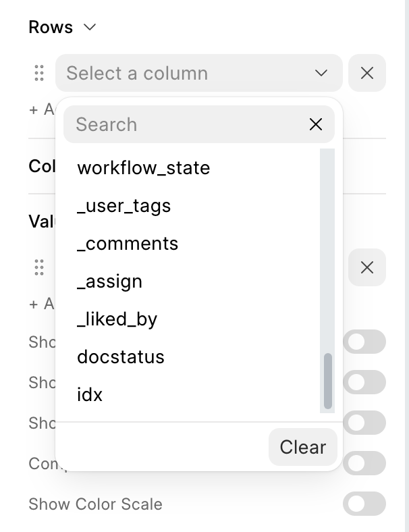
Task: Pick _comments from column list
Action: 128,243
